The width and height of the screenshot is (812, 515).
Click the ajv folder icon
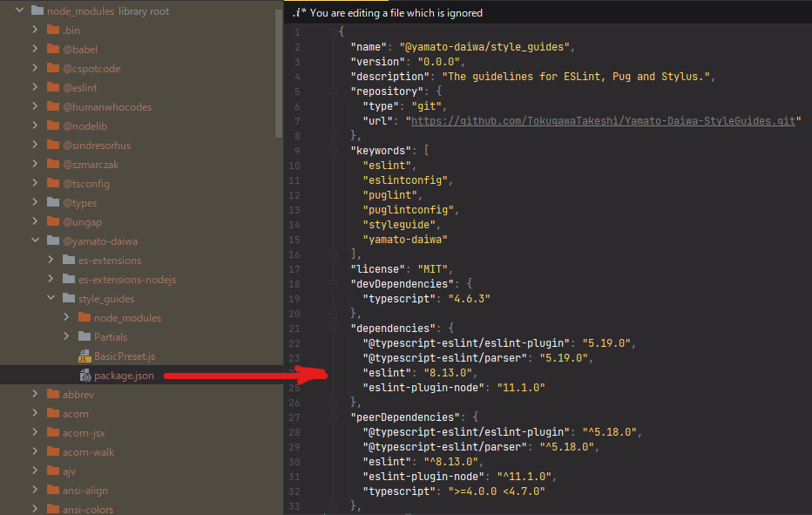point(53,471)
